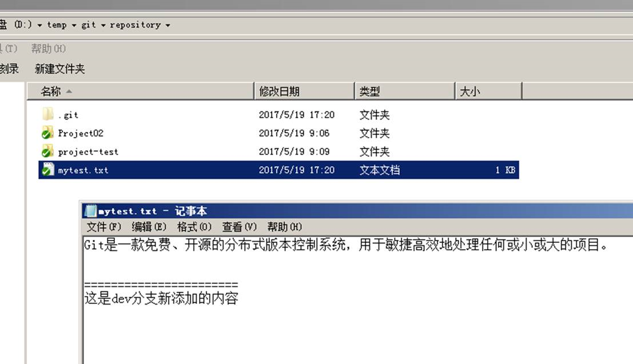Viewport: 633px width, 364px height.
Task: Sort by 修改日期 column header
Action: pos(304,91)
